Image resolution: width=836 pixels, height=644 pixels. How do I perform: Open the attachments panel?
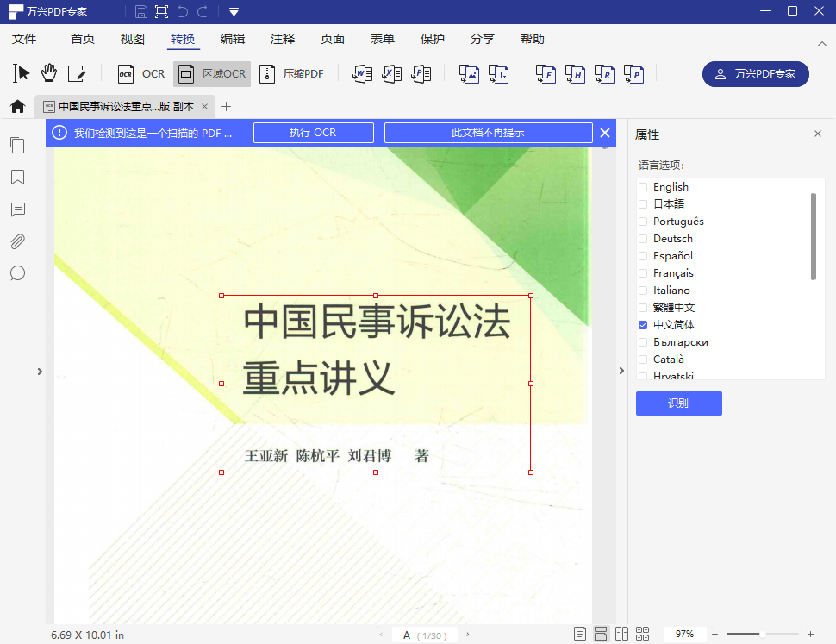click(17, 241)
